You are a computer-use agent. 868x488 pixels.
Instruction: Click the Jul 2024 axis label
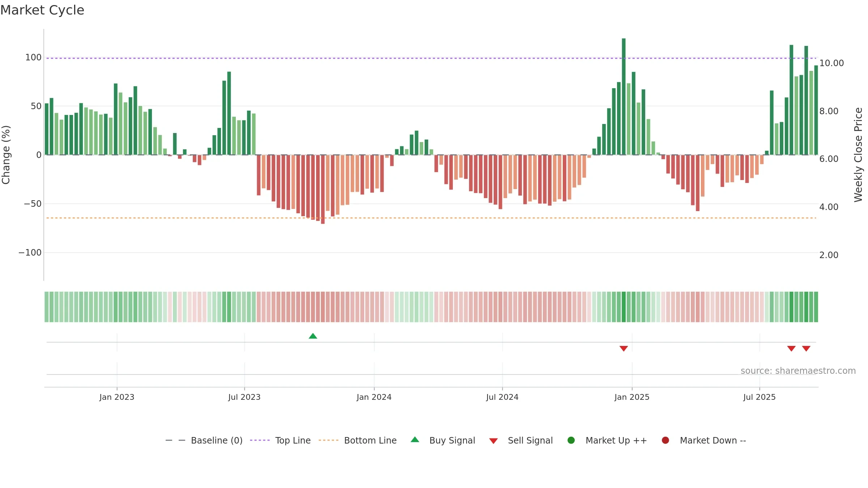pos(502,397)
